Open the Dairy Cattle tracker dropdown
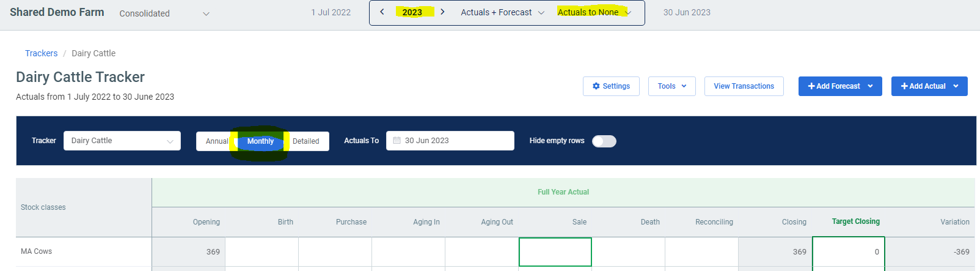 click(x=122, y=141)
